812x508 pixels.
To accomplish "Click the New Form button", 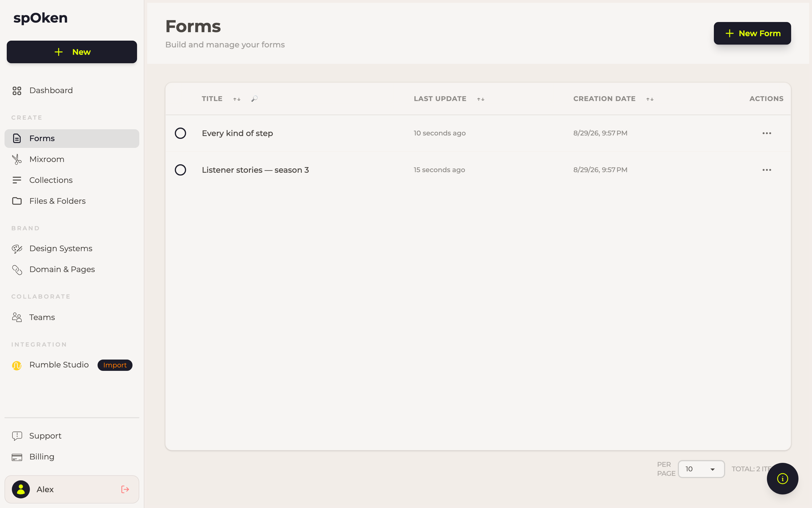I will 752,33.
